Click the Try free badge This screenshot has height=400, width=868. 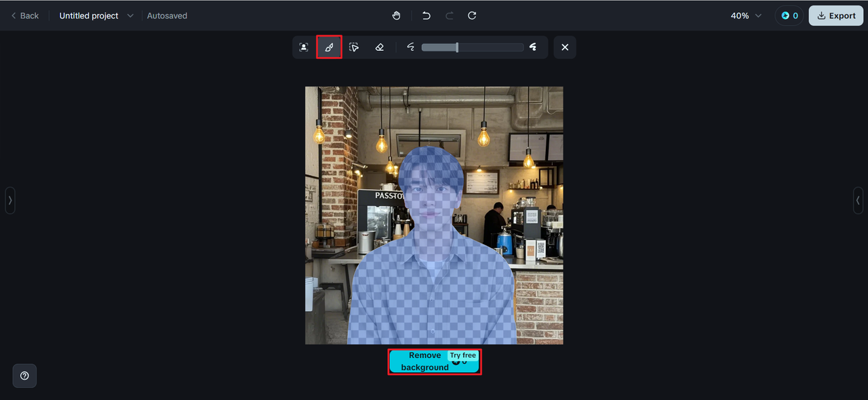[x=463, y=355]
